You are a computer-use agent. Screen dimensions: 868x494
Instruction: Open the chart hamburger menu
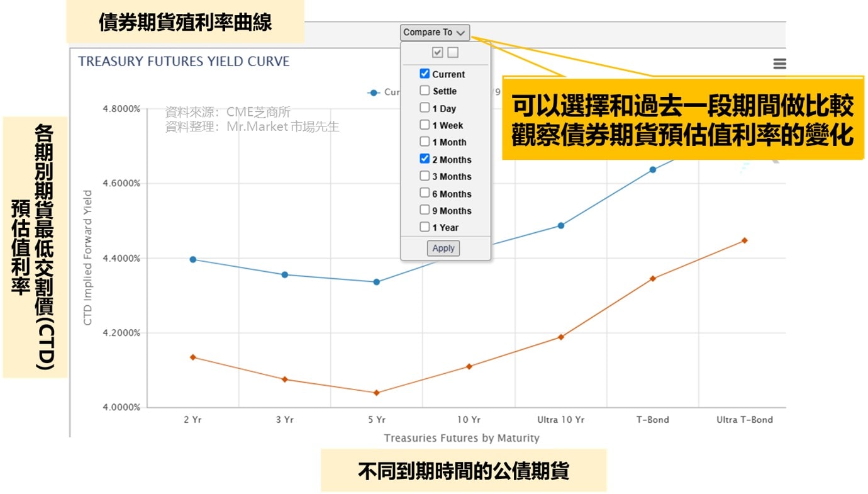click(779, 63)
